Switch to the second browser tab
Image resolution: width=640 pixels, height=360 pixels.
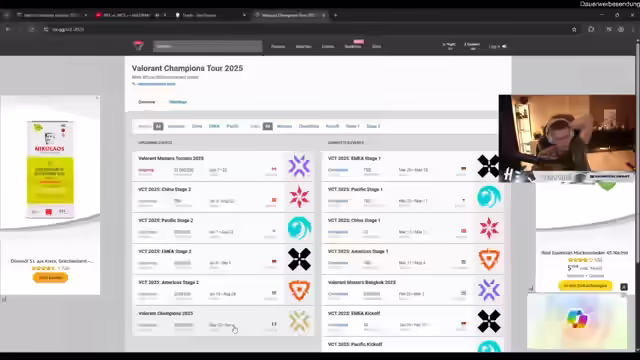pos(131,15)
